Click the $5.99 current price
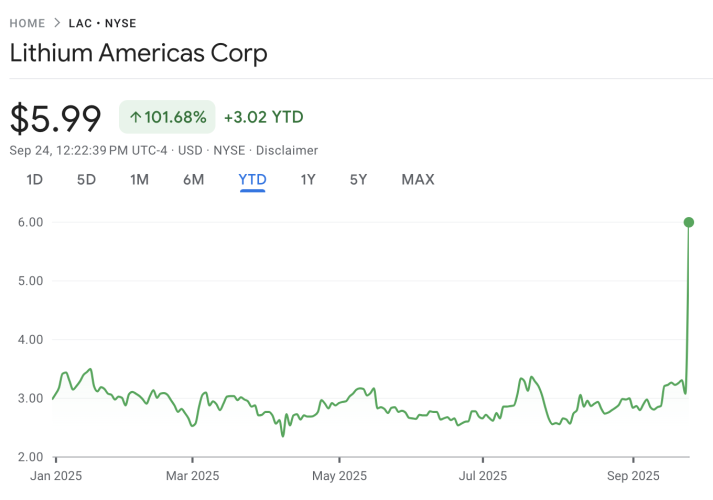 pos(56,119)
